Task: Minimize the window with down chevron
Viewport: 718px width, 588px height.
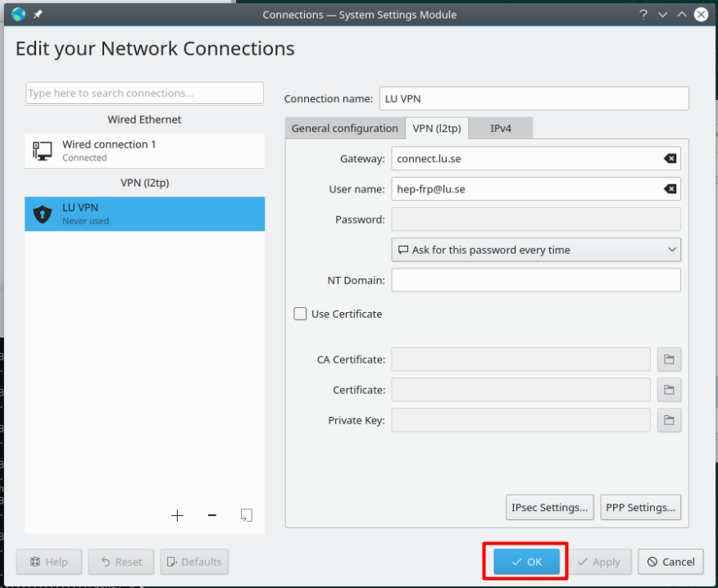Action: click(662, 15)
